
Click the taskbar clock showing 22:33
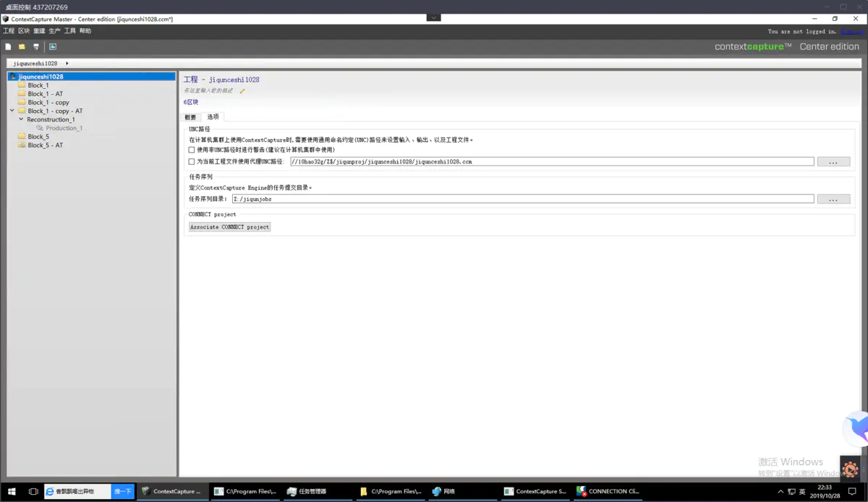tap(825, 492)
